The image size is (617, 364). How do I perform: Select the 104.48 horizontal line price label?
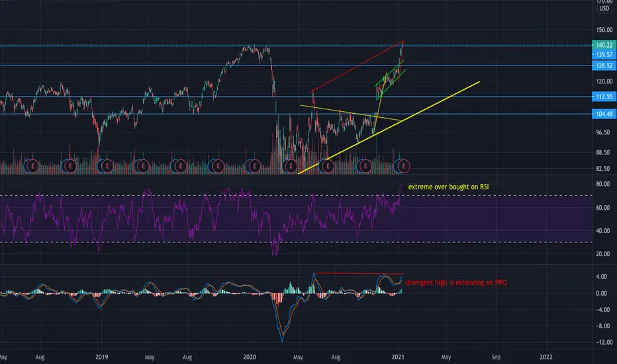click(x=604, y=114)
